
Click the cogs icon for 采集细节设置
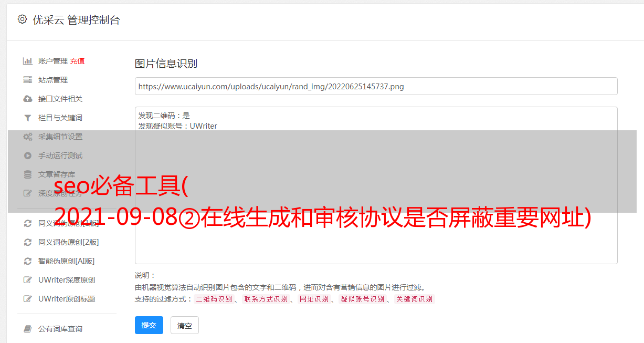(x=28, y=137)
